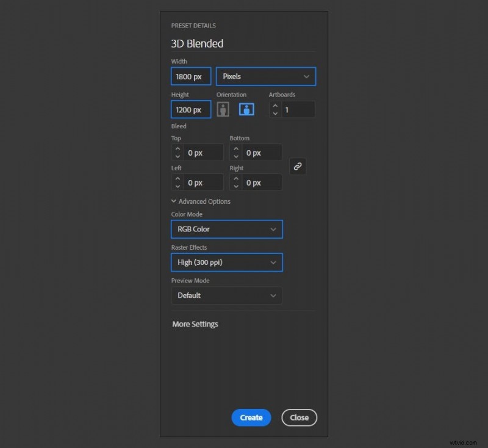Increase Left bleed using its up arrow
The height and width of the screenshot is (448, 488).
tap(177, 179)
